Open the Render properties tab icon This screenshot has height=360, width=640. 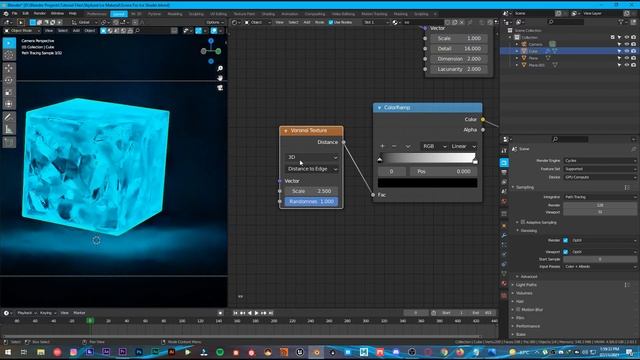pyautogui.click(x=504, y=162)
